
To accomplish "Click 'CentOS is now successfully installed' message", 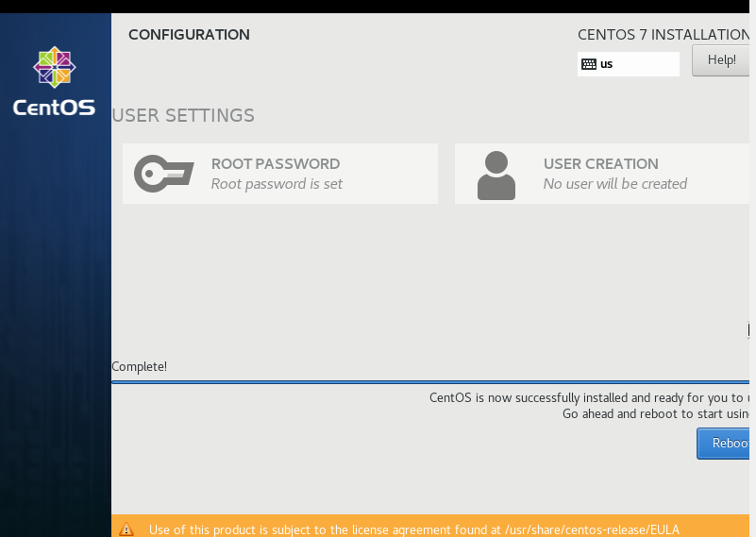I will tap(589, 397).
